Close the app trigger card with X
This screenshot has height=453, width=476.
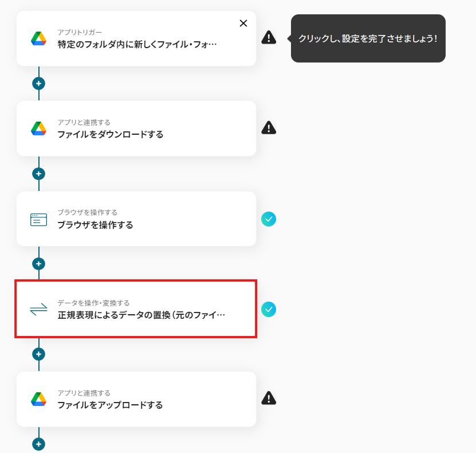tap(243, 24)
